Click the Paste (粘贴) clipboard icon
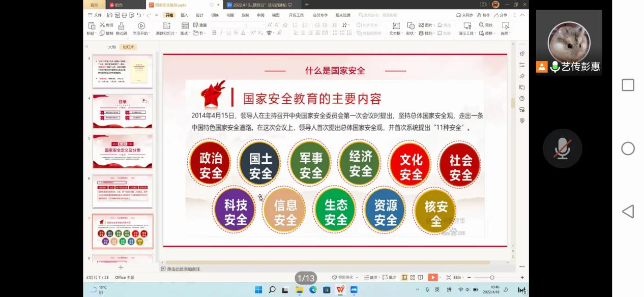 [x=92, y=25]
